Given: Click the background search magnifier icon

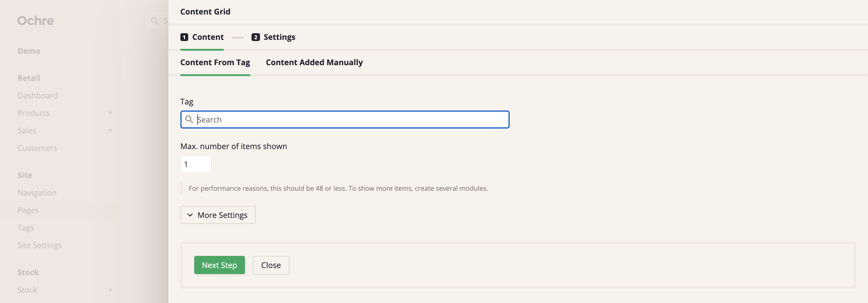Looking at the screenshot, I should point(155,21).
